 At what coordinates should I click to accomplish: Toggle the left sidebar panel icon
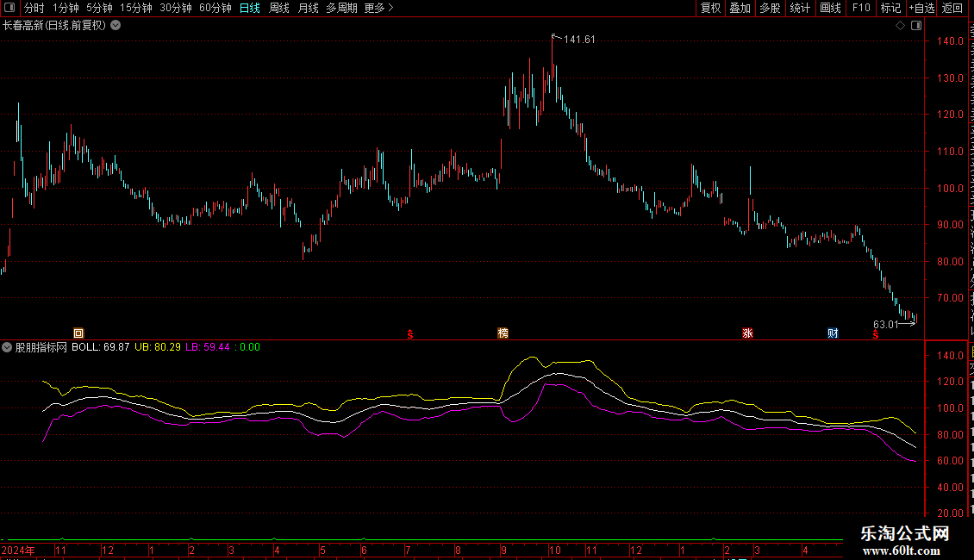[9, 8]
